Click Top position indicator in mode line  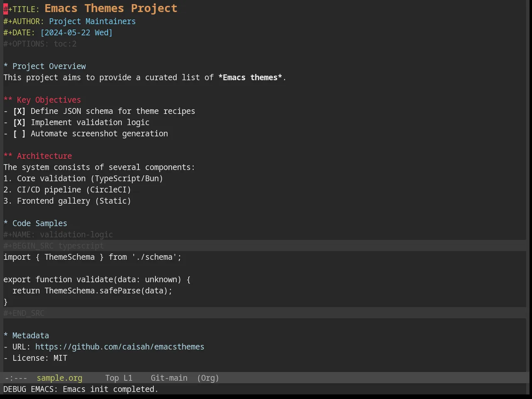112,378
